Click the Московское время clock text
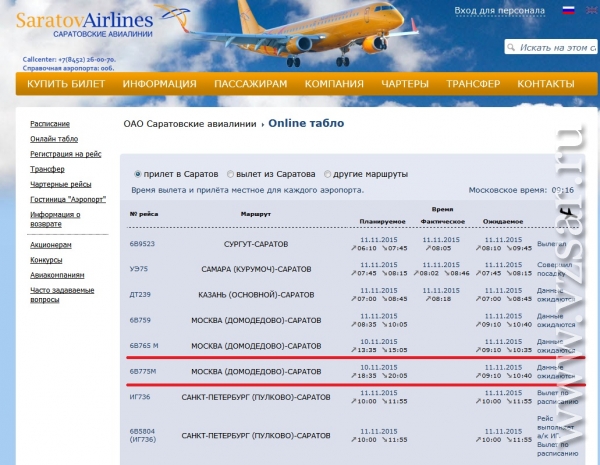Image resolution: width=600 pixels, height=465 pixels. [x=521, y=190]
